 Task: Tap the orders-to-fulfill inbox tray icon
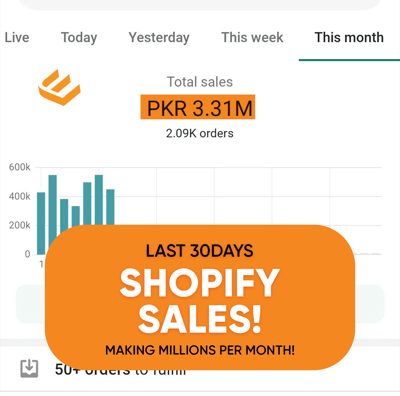(x=29, y=368)
